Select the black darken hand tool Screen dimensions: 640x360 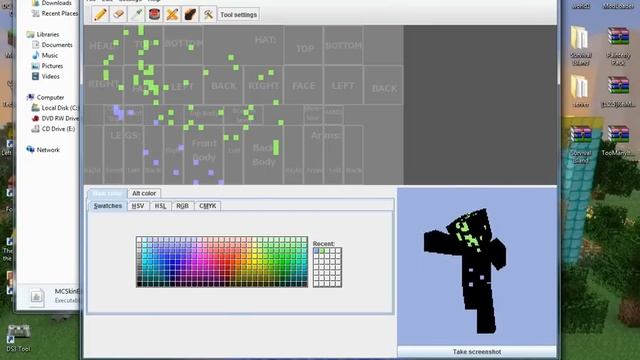point(190,14)
